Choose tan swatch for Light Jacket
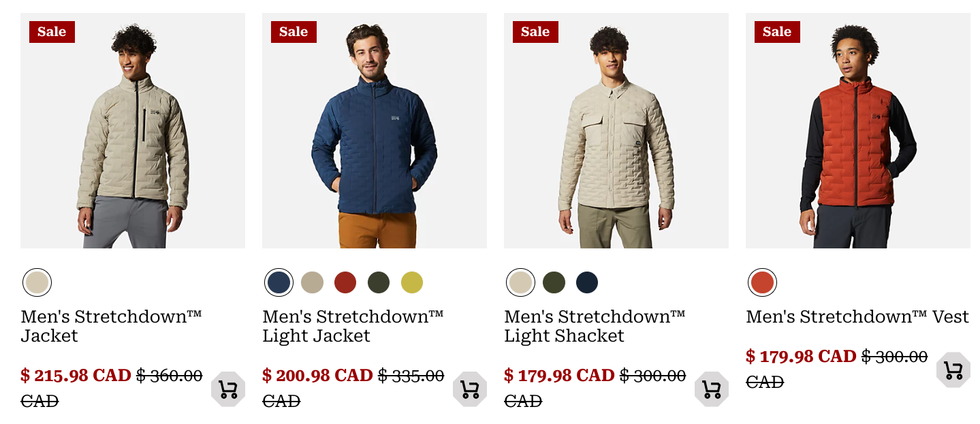Viewport: 980px width, 424px height. tap(312, 282)
